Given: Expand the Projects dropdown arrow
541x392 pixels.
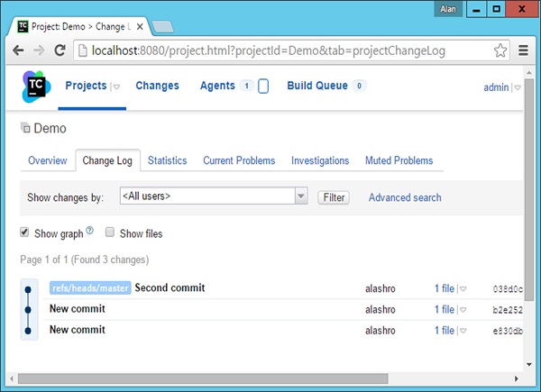Looking at the screenshot, I should click(x=115, y=87).
